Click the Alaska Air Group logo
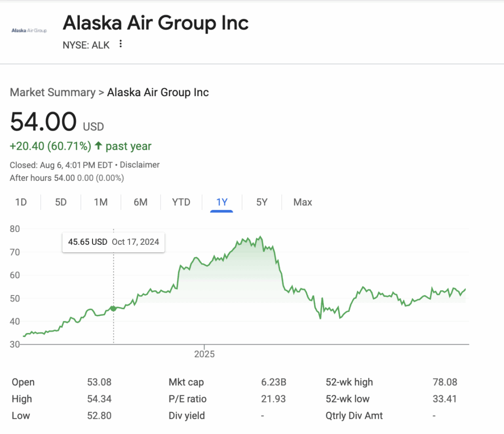 point(29,30)
